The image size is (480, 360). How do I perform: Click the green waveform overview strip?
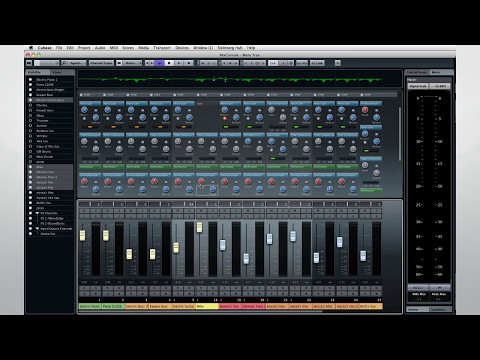240,80
